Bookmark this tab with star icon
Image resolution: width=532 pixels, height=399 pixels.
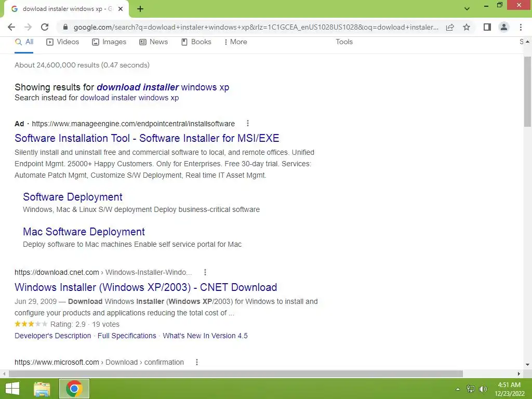[467, 27]
